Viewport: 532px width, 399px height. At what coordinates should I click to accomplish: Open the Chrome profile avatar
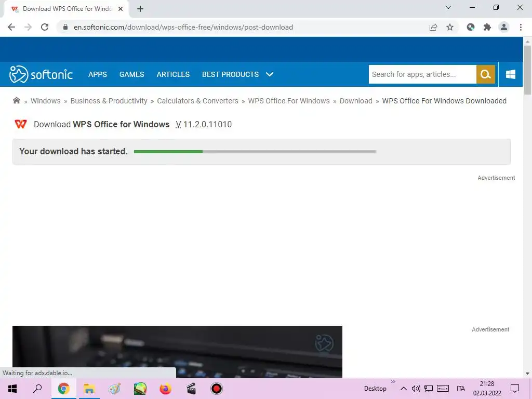504,27
